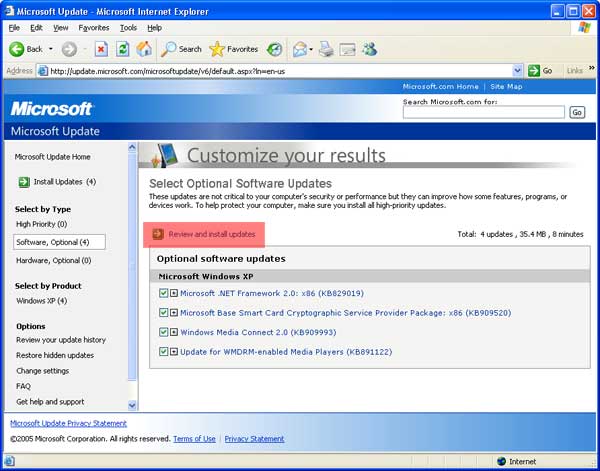The width and height of the screenshot is (600, 471).
Task: Expand details for .NET Framework 2.0 (KB829019)
Action: [x=174, y=293]
